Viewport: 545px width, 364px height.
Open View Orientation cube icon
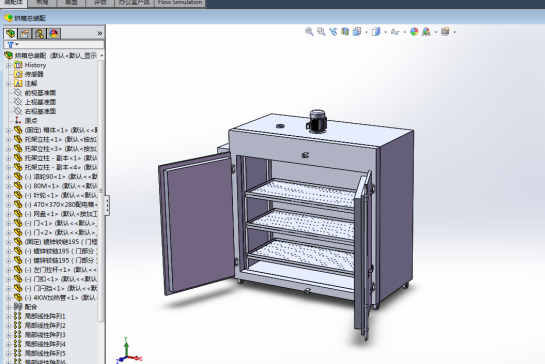[357, 32]
